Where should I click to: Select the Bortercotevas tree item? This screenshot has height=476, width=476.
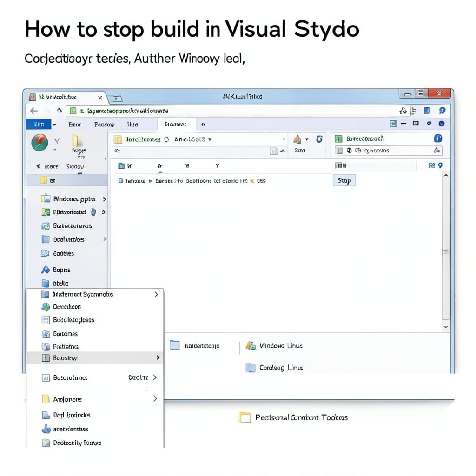(x=72, y=226)
